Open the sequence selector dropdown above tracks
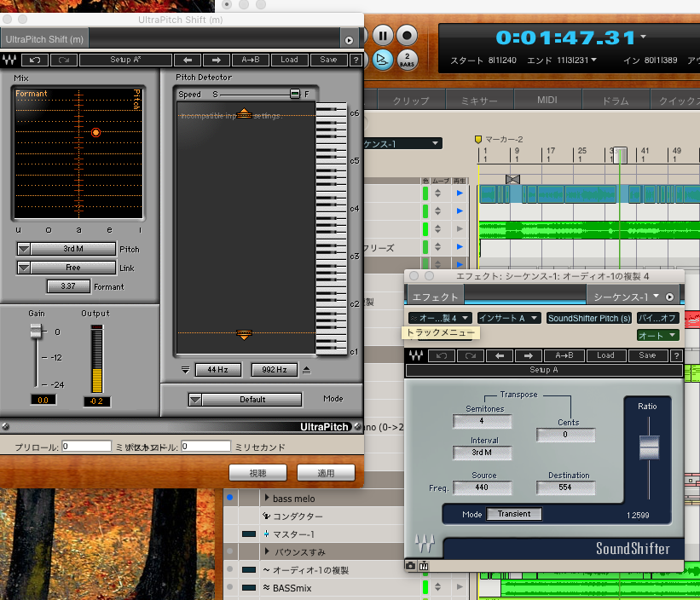Screen dimensions: 700x600 point(403,144)
